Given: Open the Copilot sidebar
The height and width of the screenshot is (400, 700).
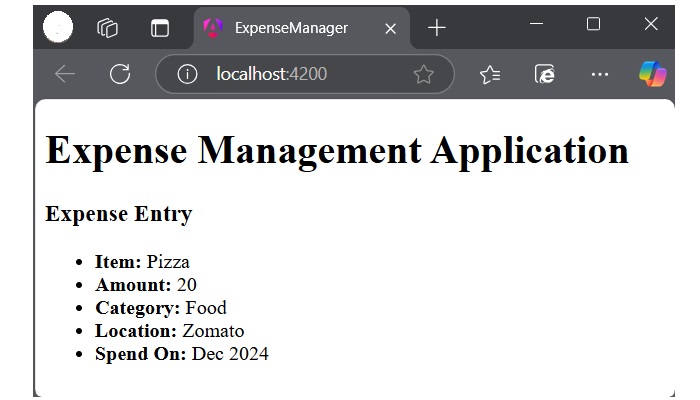Looking at the screenshot, I should 653,74.
